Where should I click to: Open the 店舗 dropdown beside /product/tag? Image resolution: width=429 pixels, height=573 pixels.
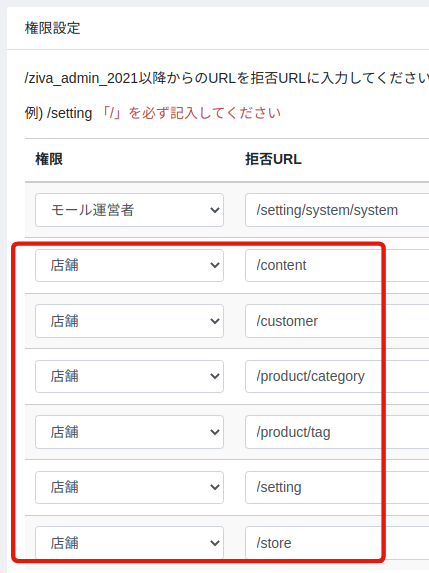[129, 432]
